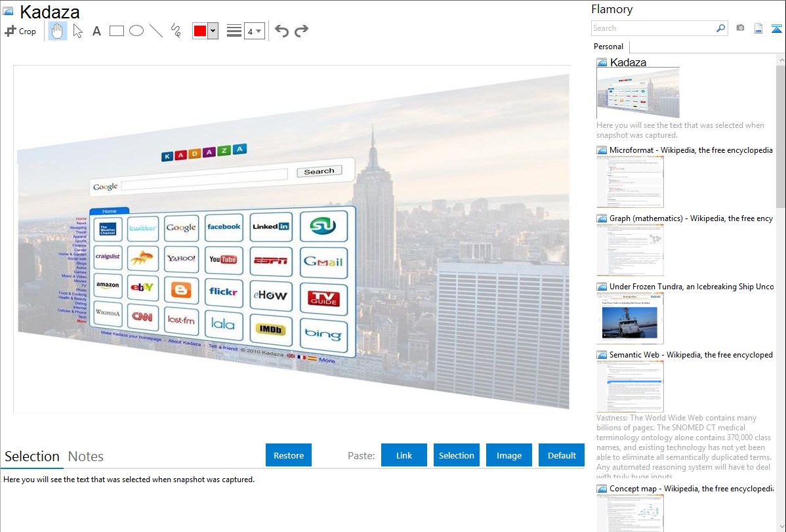The width and height of the screenshot is (786, 532).
Task: Redo the last annotation
Action: (x=301, y=31)
